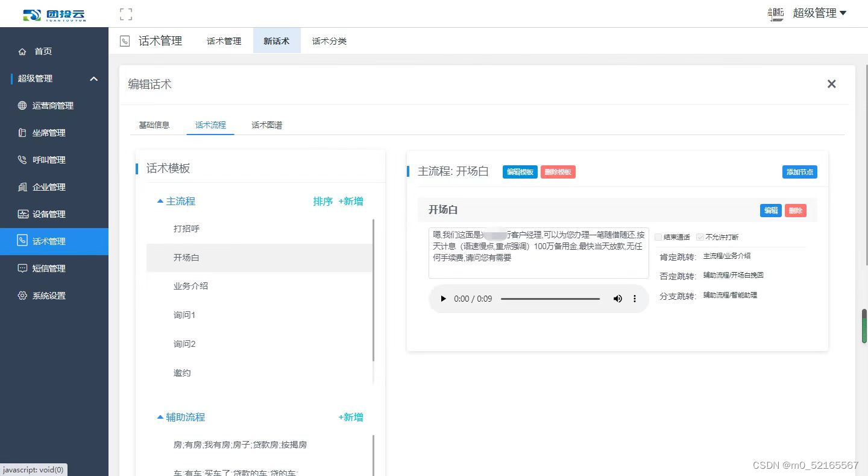Click the 话术管理 sidebar phone icon
Image resolution: width=868 pixels, height=476 pixels.
coord(23,241)
